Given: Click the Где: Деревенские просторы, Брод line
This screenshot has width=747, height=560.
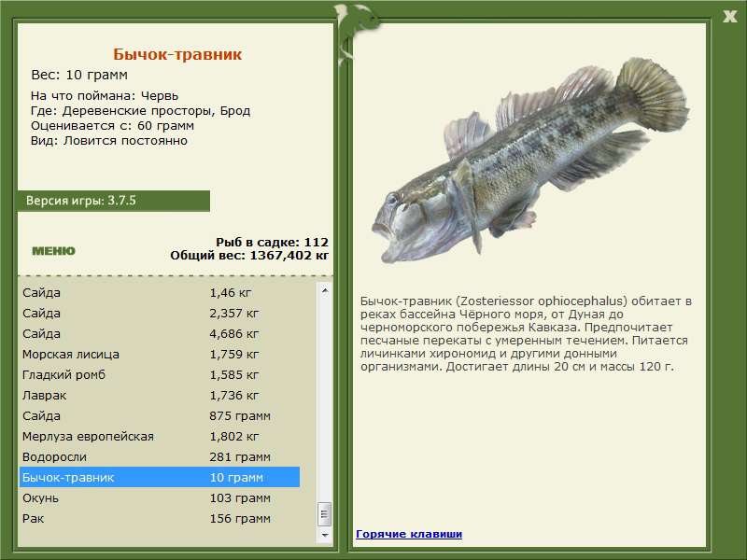Looking at the screenshot, I should click(x=141, y=111).
